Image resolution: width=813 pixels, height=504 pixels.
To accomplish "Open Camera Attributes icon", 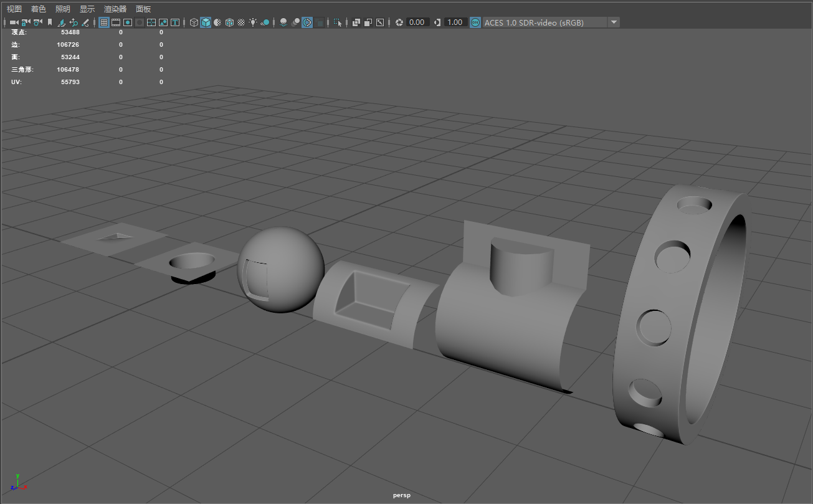I will (x=37, y=22).
